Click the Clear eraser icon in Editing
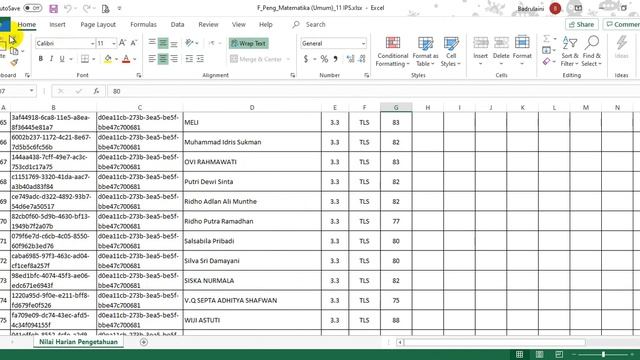The width and height of the screenshot is (640, 360). click(x=547, y=62)
